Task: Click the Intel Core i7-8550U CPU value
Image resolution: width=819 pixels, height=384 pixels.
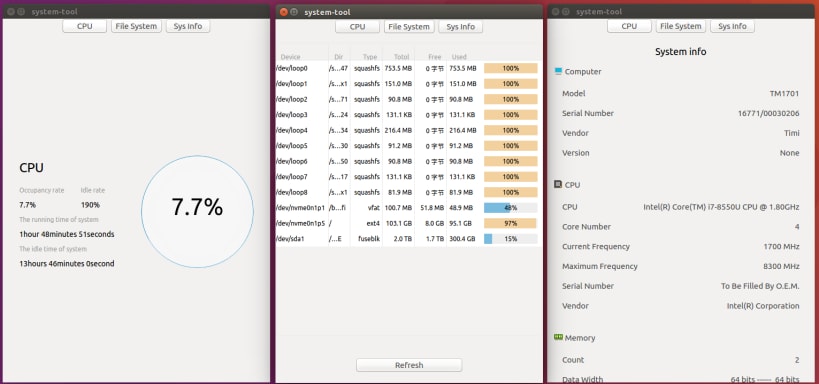Action: pyautogui.click(x=721, y=207)
